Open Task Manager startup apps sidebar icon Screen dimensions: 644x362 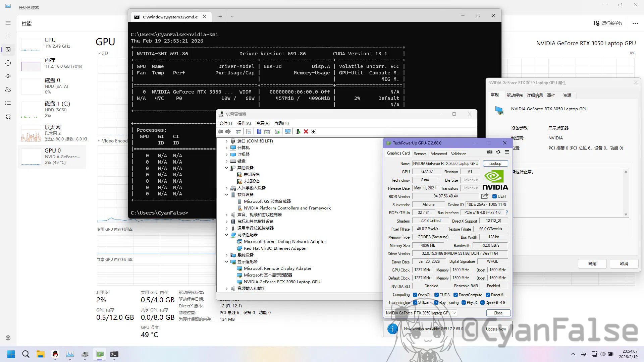pyautogui.click(x=8, y=76)
